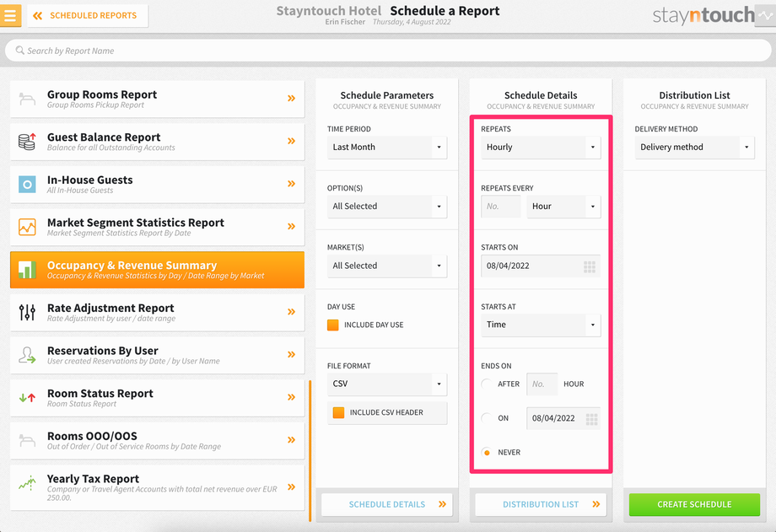This screenshot has height=532, width=776.
Task: Click the green Create Schedule button
Action: 694,504
